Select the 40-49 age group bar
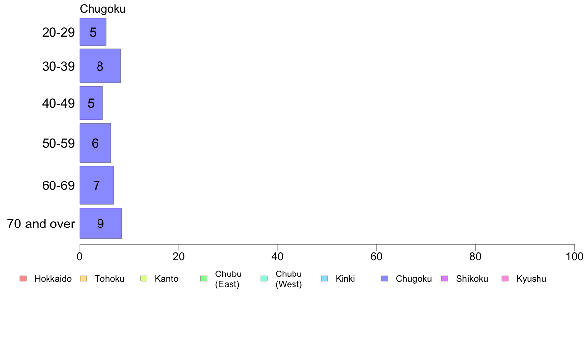The width and height of the screenshot is (588, 364). [x=91, y=103]
